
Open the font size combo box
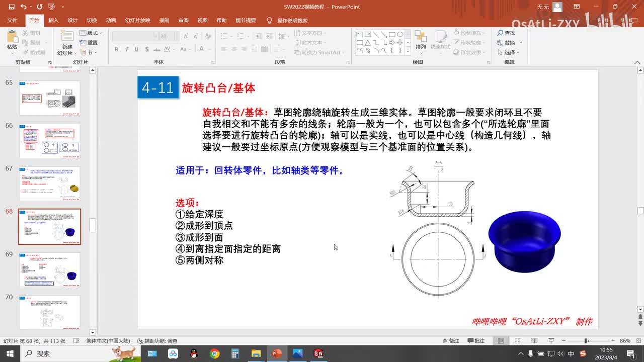[x=170, y=37]
